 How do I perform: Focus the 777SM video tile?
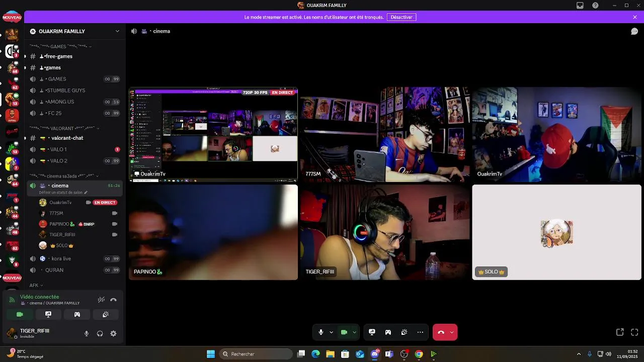click(x=385, y=135)
